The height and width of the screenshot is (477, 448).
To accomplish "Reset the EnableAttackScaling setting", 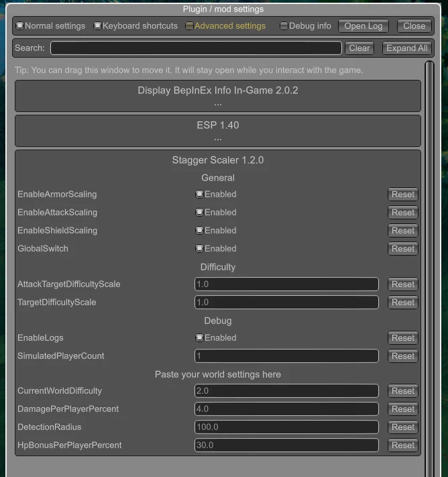I will click(x=402, y=213).
